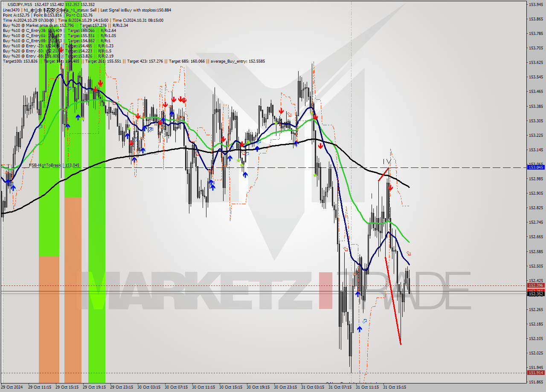Click the 152.985 price axis label
Image resolution: width=546 pixels, height=392 pixels.
(536, 179)
